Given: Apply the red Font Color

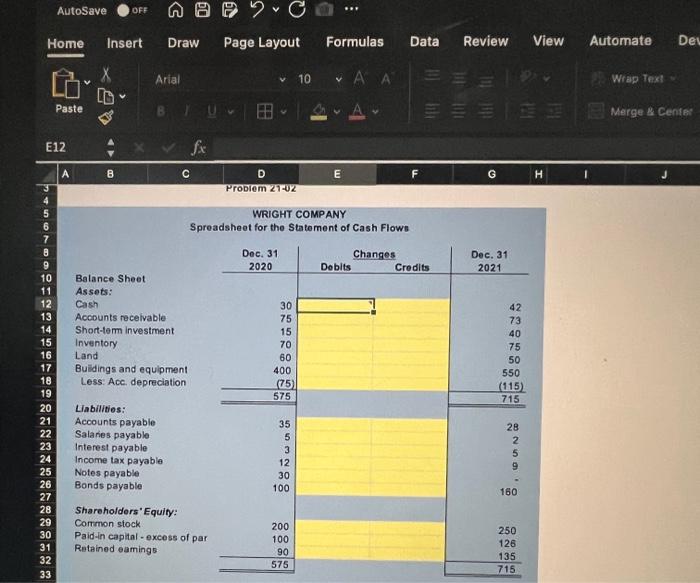Looking at the screenshot, I should coord(357,111).
